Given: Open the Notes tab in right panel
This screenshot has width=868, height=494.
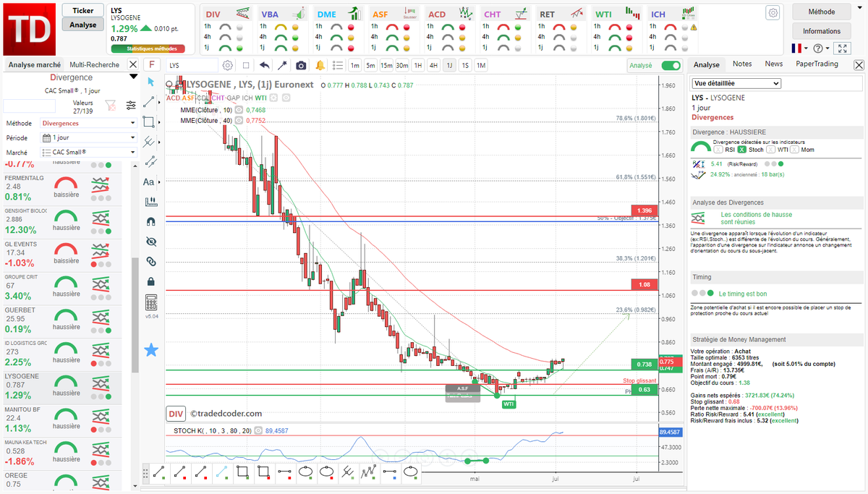Looking at the screenshot, I should click(x=742, y=64).
